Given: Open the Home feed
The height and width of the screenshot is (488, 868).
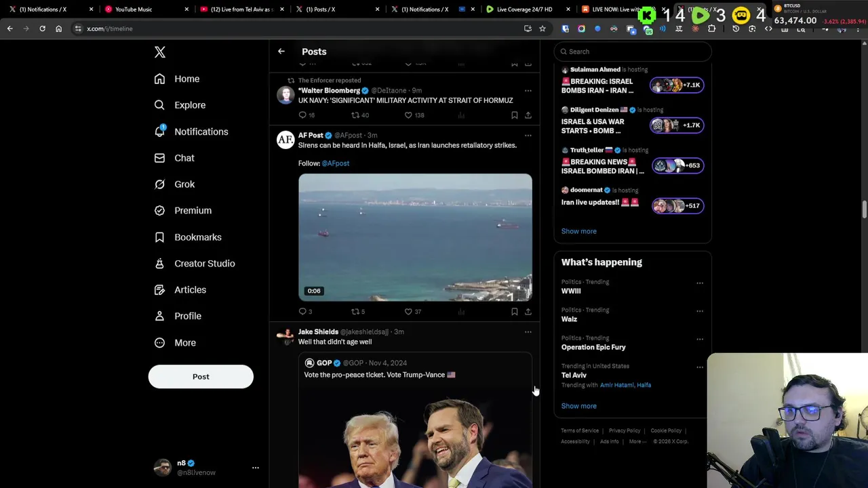Looking at the screenshot, I should [x=177, y=79].
